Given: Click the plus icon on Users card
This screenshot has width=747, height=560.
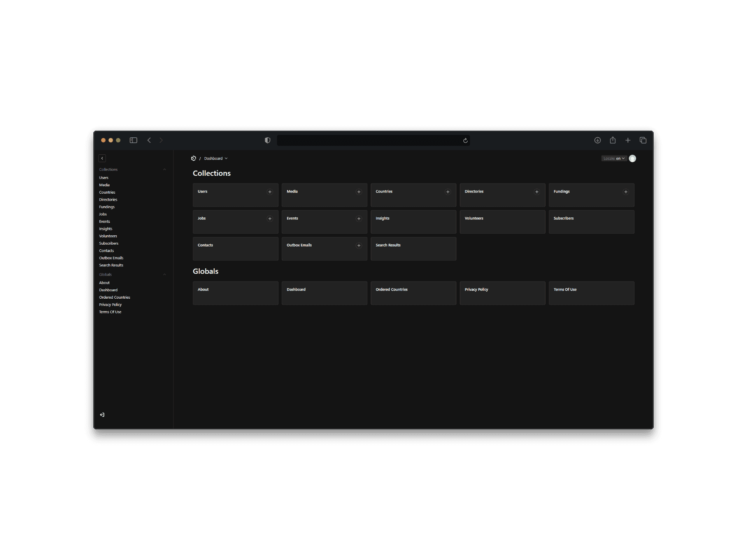Looking at the screenshot, I should pyautogui.click(x=270, y=192).
